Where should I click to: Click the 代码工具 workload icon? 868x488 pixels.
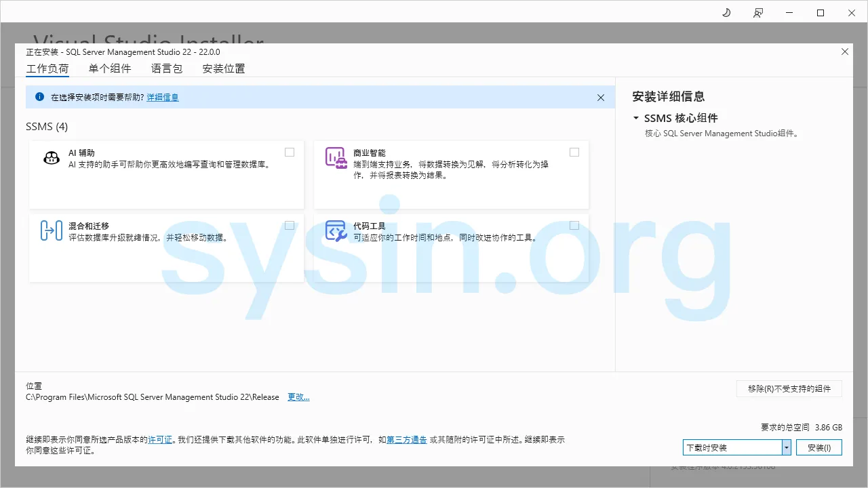tap(336, 230)
